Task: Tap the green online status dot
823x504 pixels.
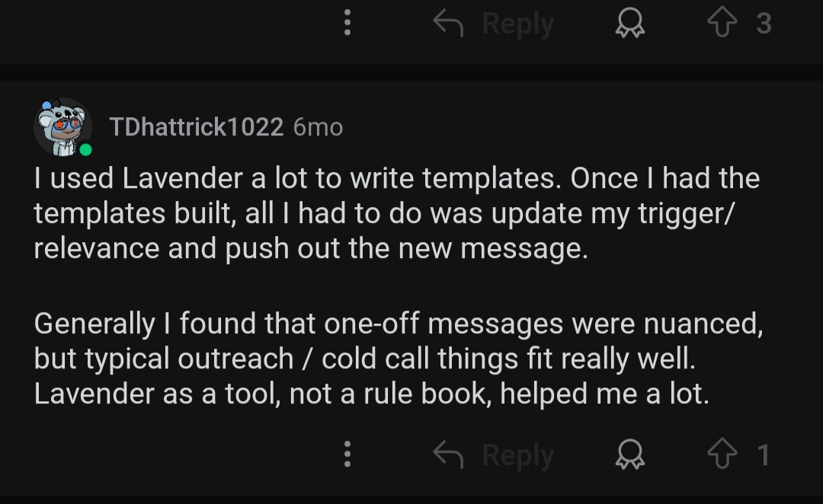Action: 85,150
